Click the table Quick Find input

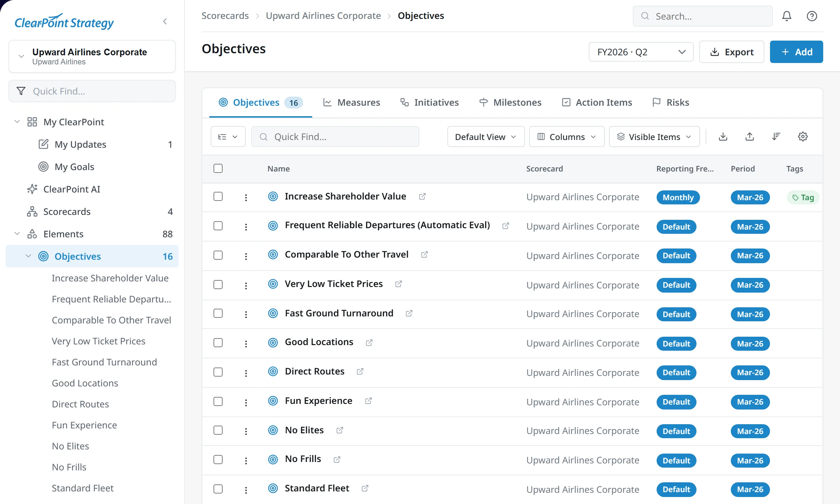[335, 136]
